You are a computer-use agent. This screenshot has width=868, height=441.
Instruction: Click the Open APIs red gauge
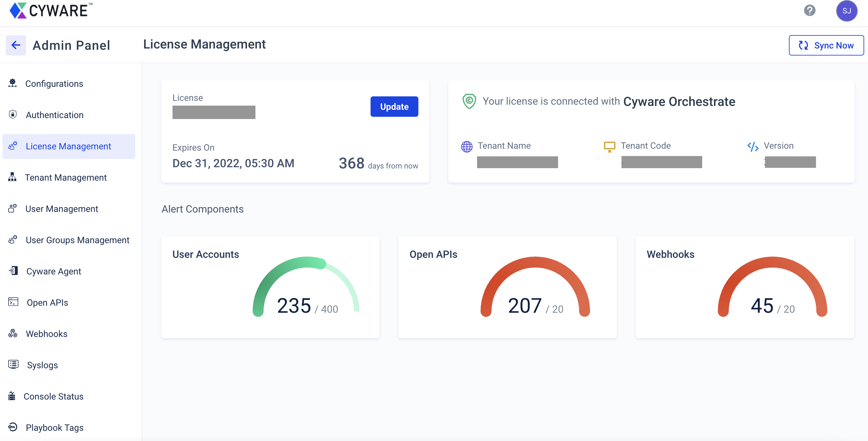pos(535,287)
